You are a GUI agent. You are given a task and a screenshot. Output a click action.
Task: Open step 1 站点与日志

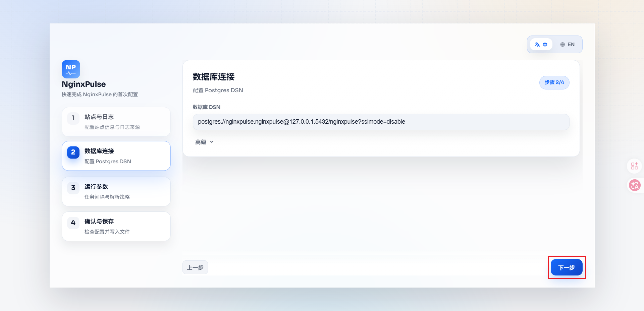(x=116, y=122)
